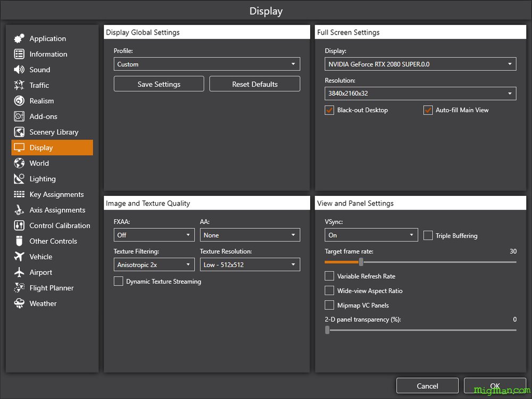Click the Sound speaker icon
Screen dimensions: 532x399
19,70
